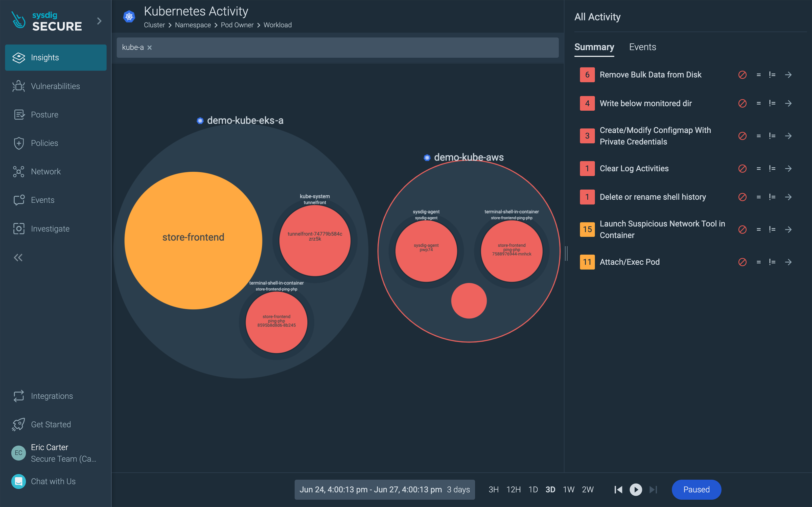Open the Insights section in sidebar
This screenshot has height=507, width=812.
coord(56,58)
